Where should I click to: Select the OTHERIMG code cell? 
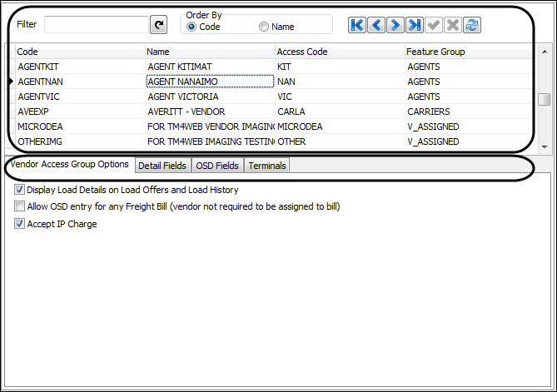80,141
